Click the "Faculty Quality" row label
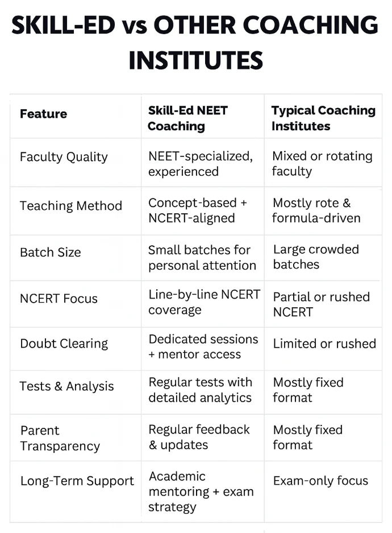 pos(64,157)
